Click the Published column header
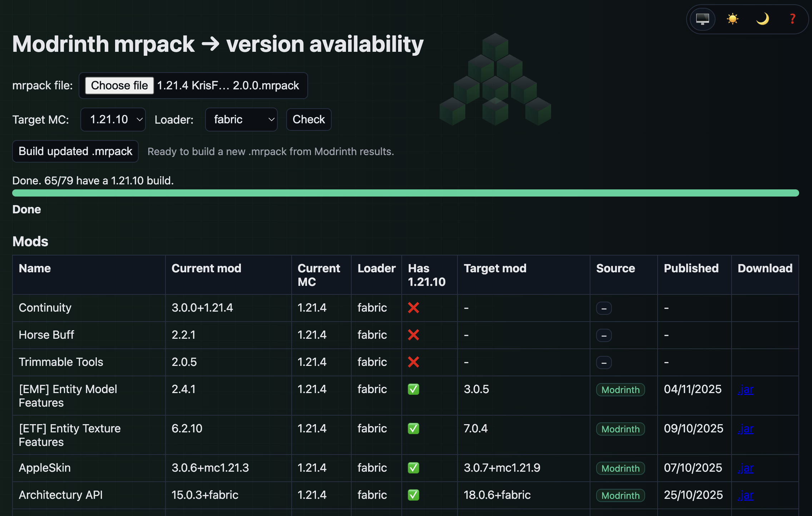This screenshot has width=812, height=516. coord(691,268)
